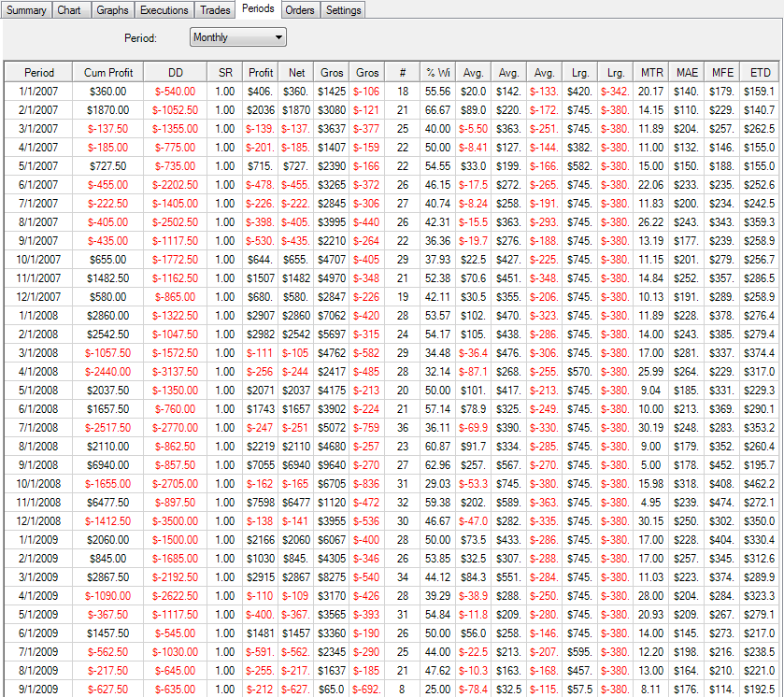Select the $-2440.00 cum profit cell

click(x=108, y=372)
